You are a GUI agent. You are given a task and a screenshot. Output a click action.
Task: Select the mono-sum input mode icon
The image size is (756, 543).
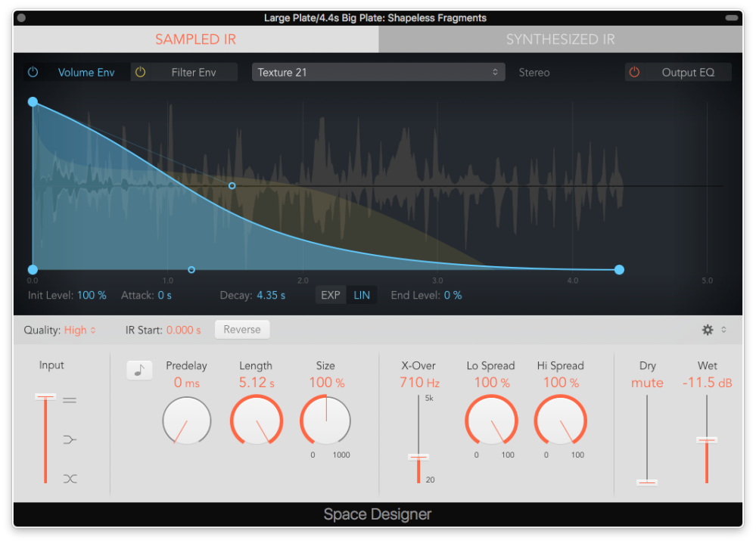[70, 439]
